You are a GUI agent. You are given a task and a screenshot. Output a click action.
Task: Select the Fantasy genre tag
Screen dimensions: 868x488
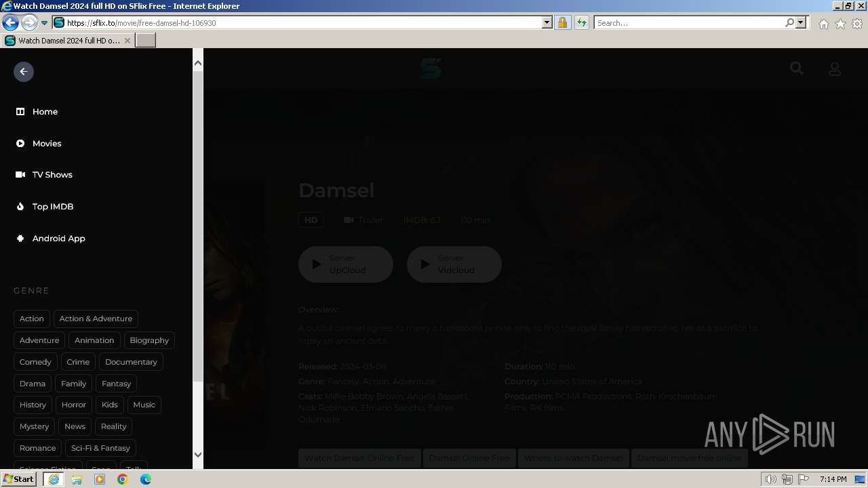click(117, 384)
